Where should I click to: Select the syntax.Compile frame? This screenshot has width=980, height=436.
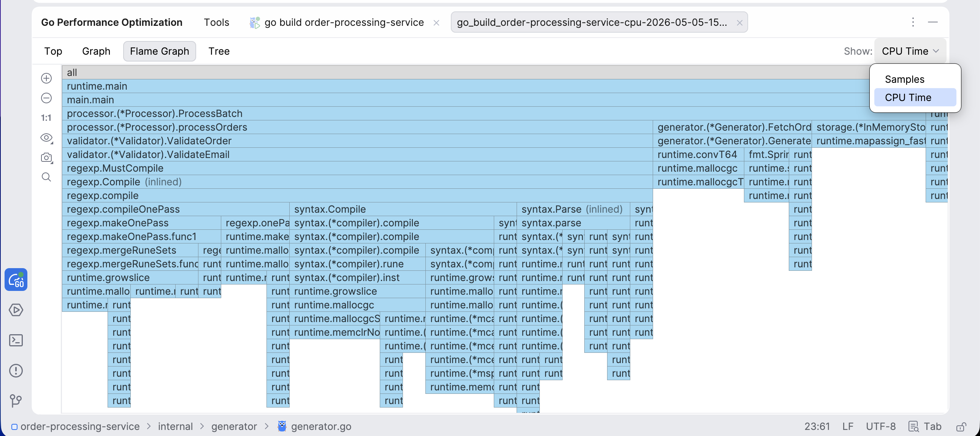403,209
